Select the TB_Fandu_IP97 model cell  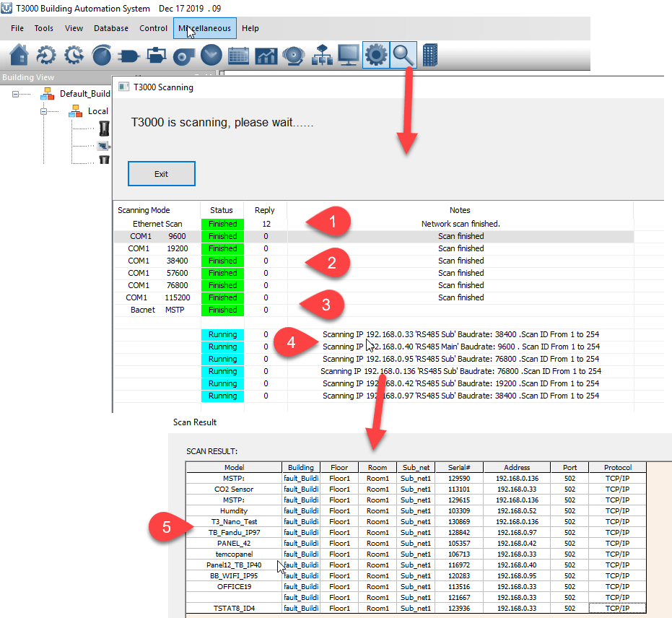[234, 532]
